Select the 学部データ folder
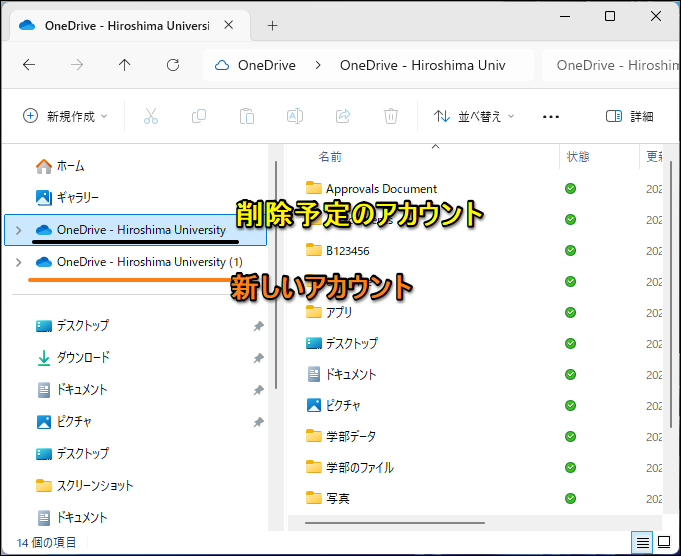This screenshot has width=681, height=556. 340,436
